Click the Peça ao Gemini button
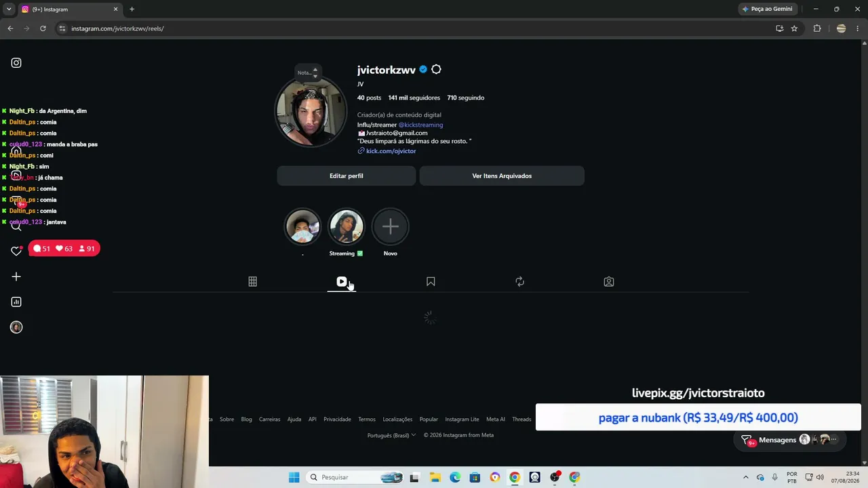Viewport: 868px width, 488px height. [x=768, y=9]
